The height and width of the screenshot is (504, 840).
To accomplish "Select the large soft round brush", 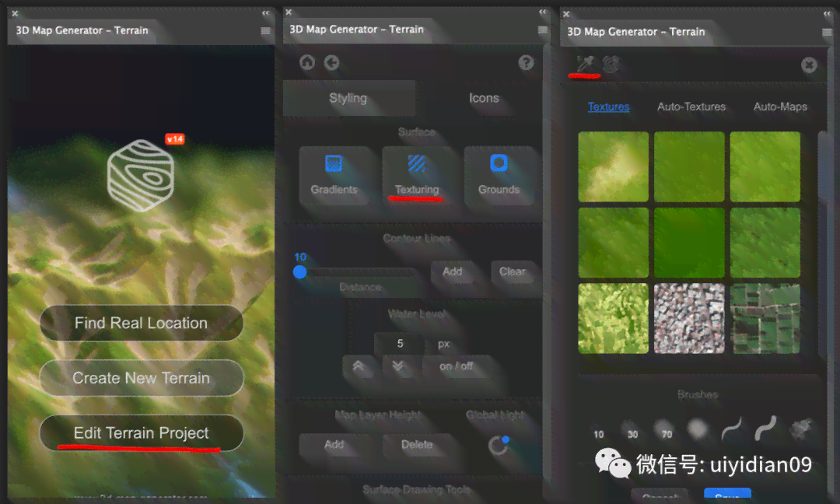I will pyautogui.click(x=698, y=429).
